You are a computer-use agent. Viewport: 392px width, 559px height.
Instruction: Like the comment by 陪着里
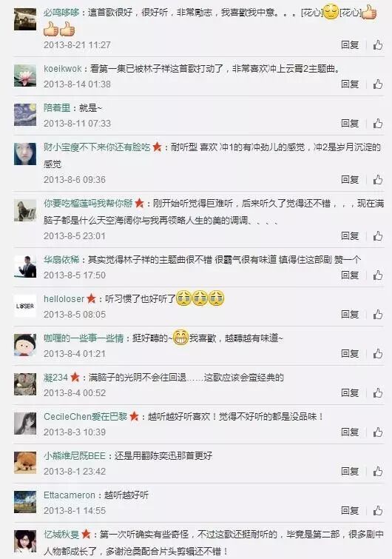click(377, 124)
